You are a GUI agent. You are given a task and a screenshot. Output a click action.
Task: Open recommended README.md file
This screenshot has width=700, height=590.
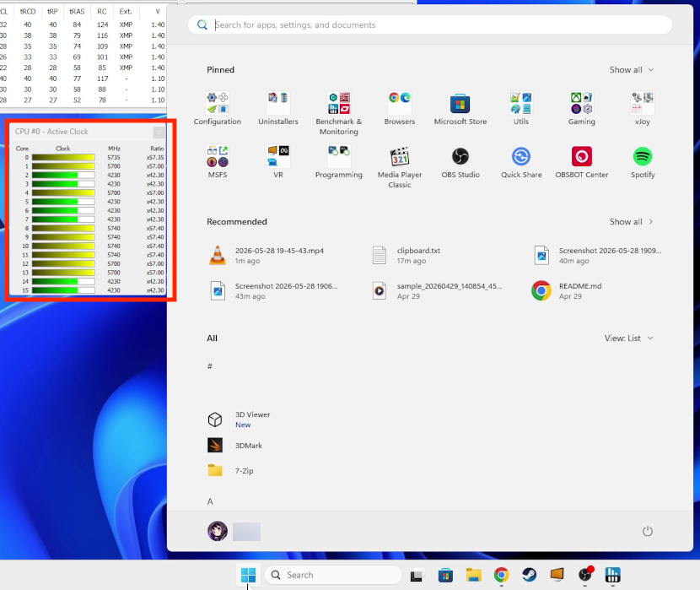(x=567, y=290)
